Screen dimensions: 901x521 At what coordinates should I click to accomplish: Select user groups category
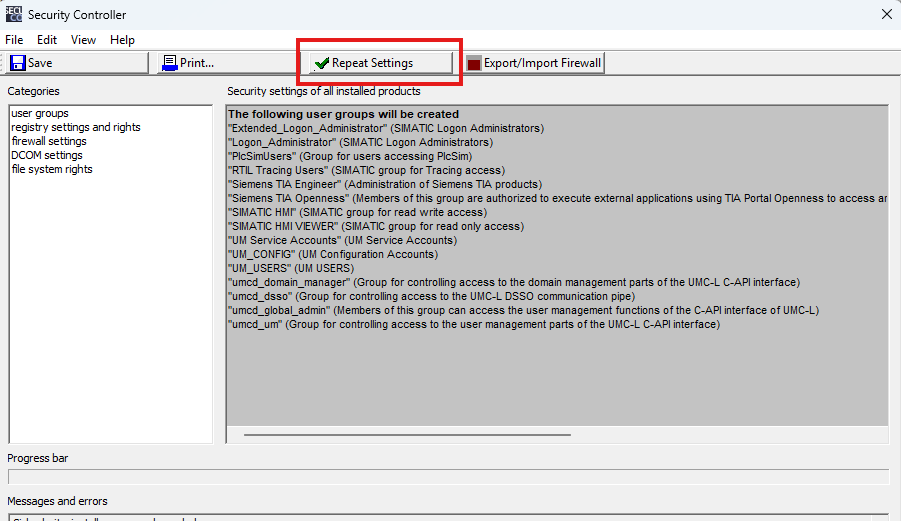(x=40, y=113)
